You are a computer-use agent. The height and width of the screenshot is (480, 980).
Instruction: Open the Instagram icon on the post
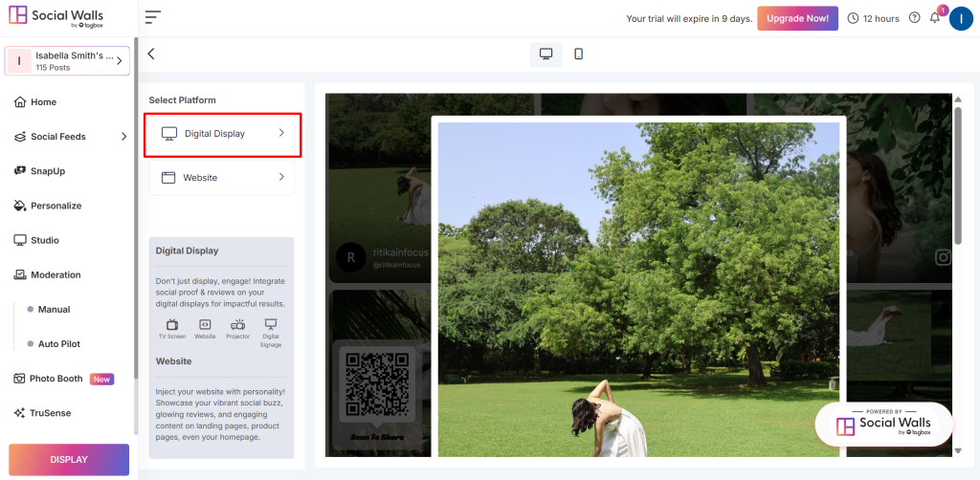(x=943, y=256)
